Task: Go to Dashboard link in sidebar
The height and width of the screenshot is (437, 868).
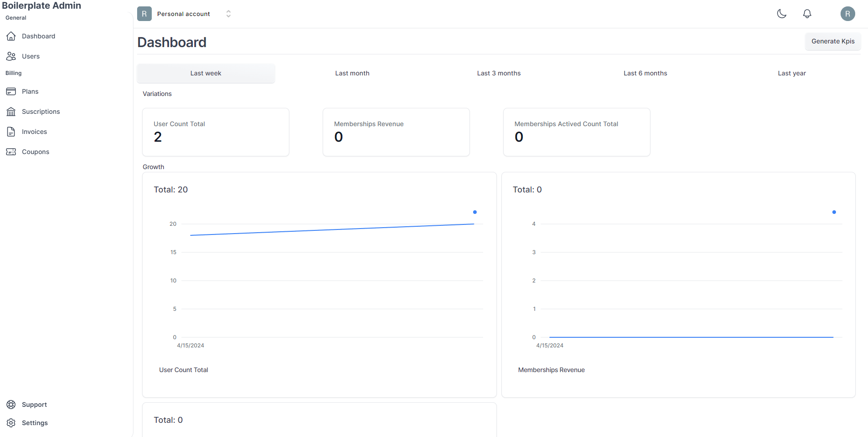Action: pos(38,36)
